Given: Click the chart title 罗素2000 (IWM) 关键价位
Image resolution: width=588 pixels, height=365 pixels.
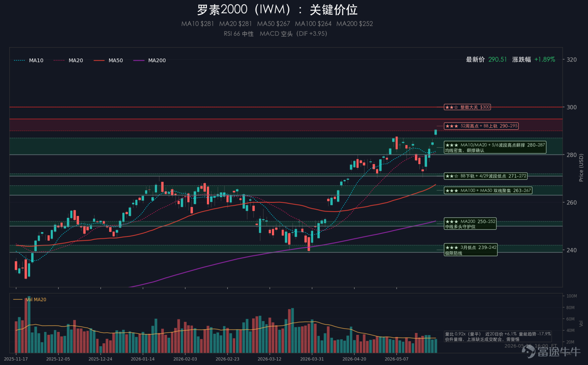Looking at the screenshot, I should pyautogui.click(x=277, y=10).
